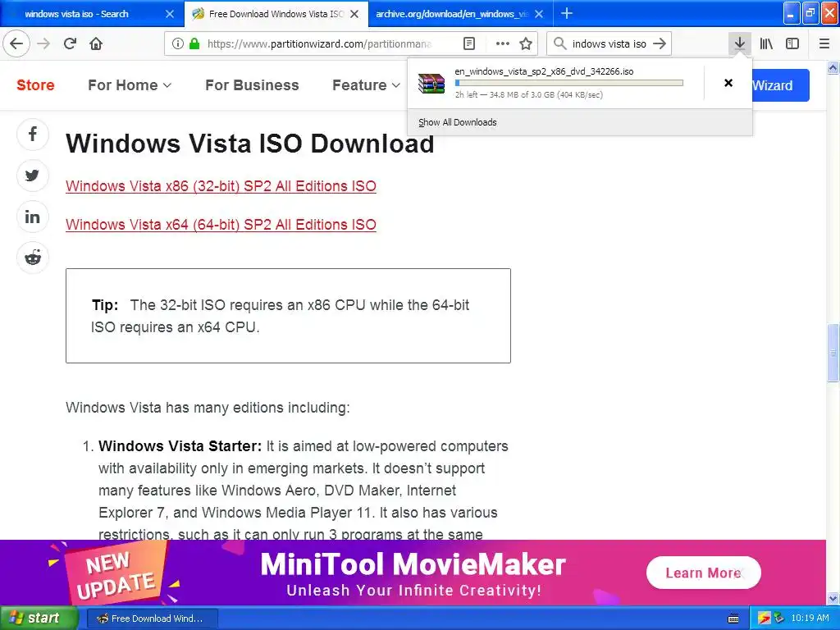Click the WinRAR icon of downloading file
840x630 pixels.
tap(431, 84)
